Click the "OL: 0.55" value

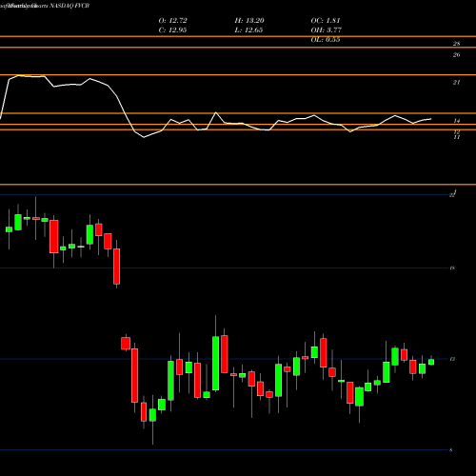pos(326,40)
